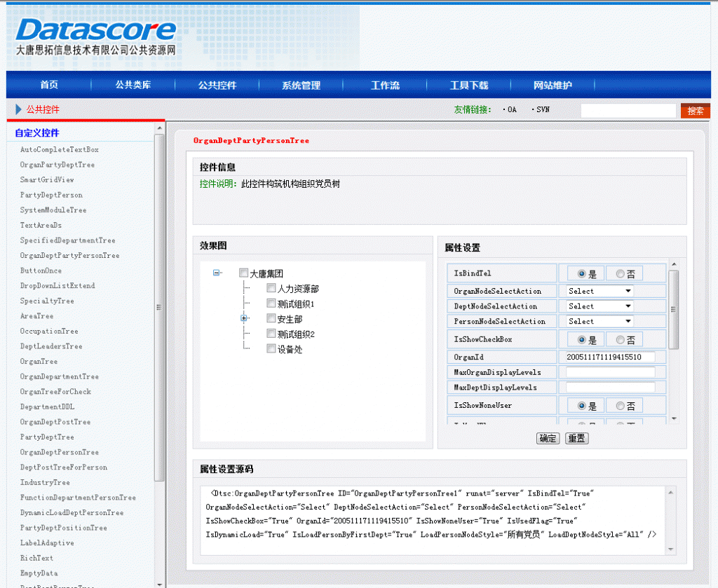
Task: Collapse the 大唐集团 tree root node
Action: 217,273
